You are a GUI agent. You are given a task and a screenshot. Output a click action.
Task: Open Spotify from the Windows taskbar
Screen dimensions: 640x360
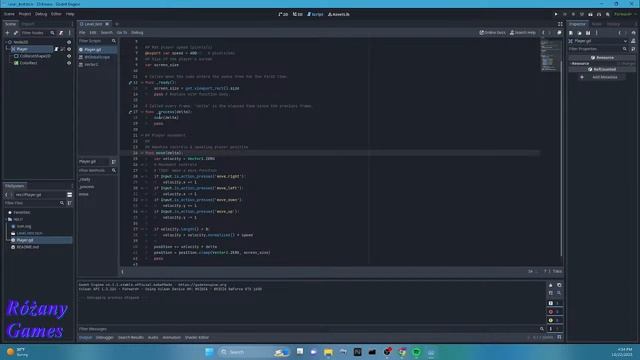coord(416,352)
